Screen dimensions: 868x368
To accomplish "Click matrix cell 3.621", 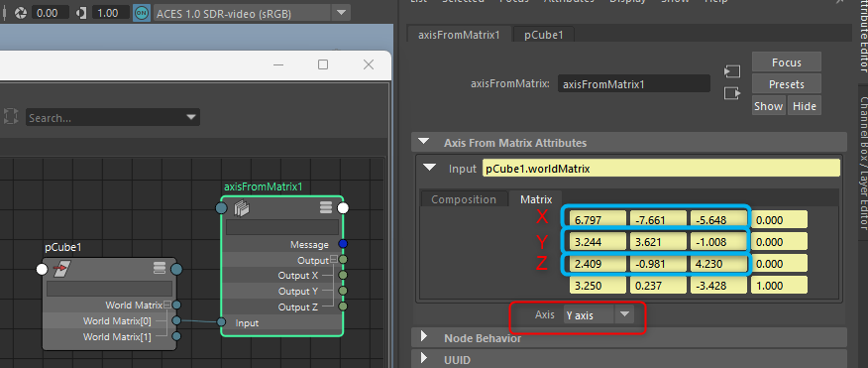I will coord(658,242).
